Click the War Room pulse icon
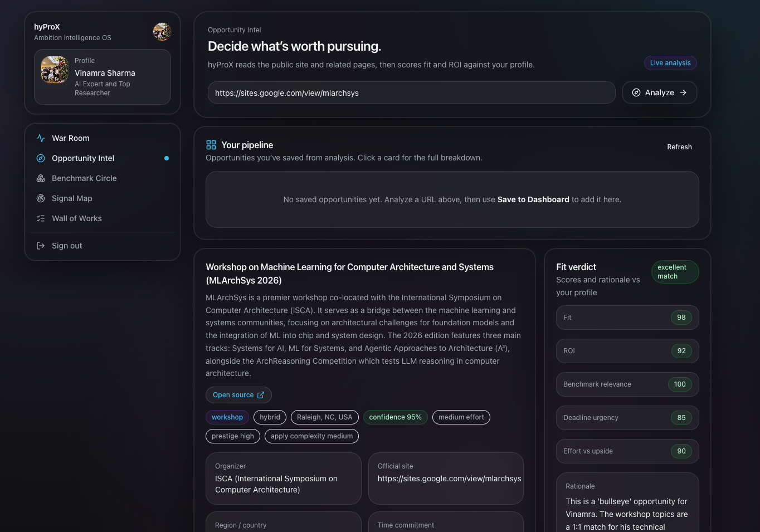Screen dimensions: 760x532 (x=41, y=138)
